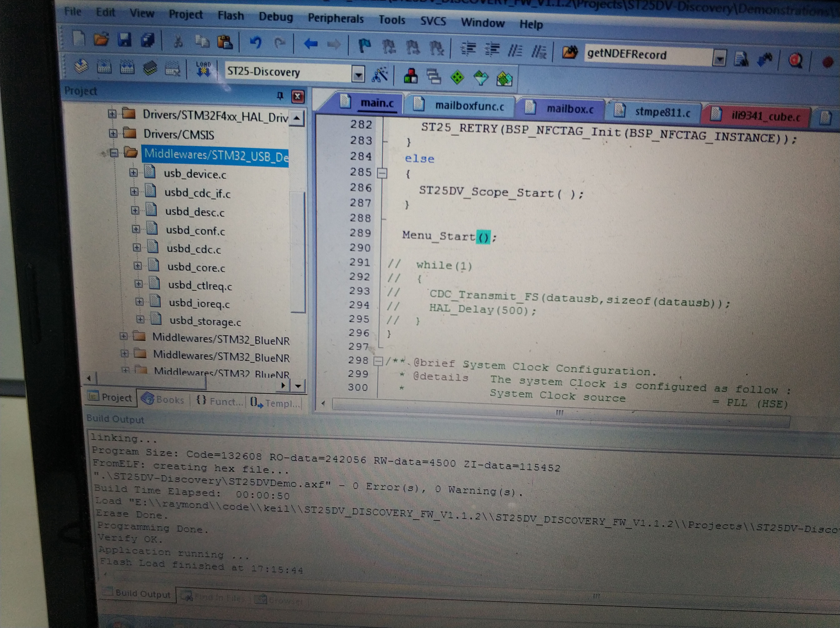Click the Build target icon
Image resolution: width=840 pixels, height=628 pixels.
(104, 67)
